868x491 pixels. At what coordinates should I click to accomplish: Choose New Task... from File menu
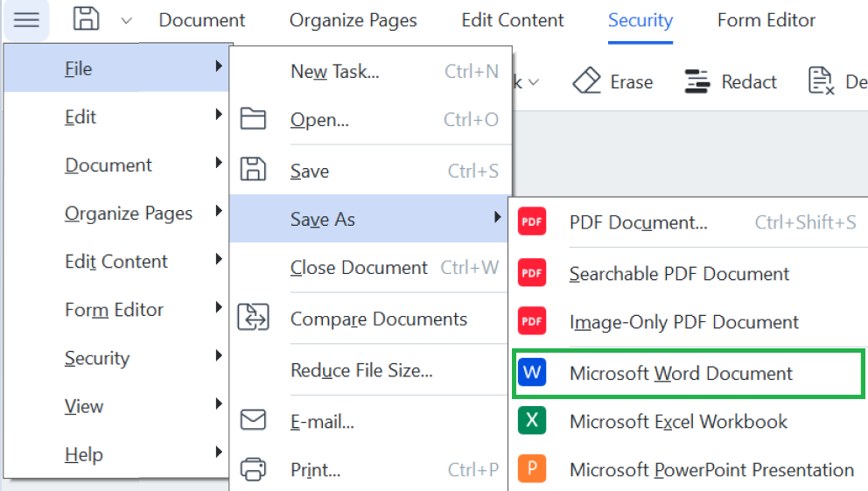[x=370, y=72]
